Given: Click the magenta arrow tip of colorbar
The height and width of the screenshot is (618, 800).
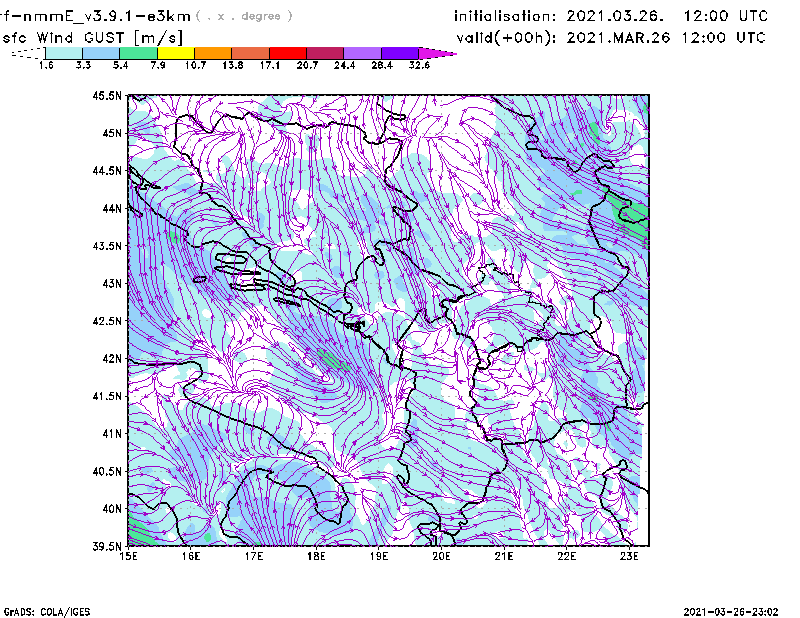Looking at the screenshot, I should [x=438, y=52].
